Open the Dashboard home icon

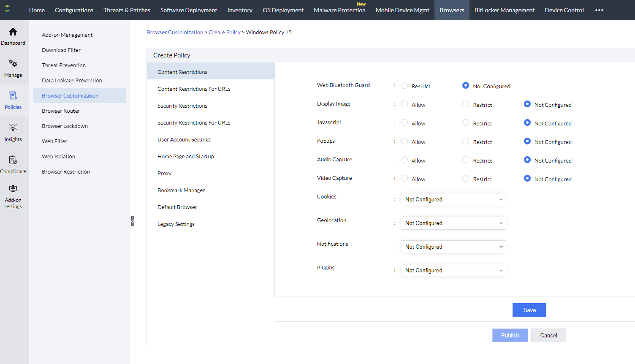[x=13, y=32]
